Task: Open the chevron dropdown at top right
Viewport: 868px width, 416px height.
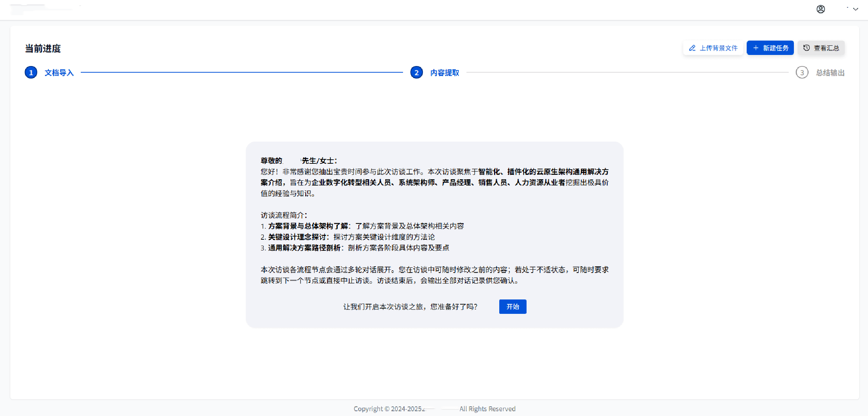Action: (855, 9)
